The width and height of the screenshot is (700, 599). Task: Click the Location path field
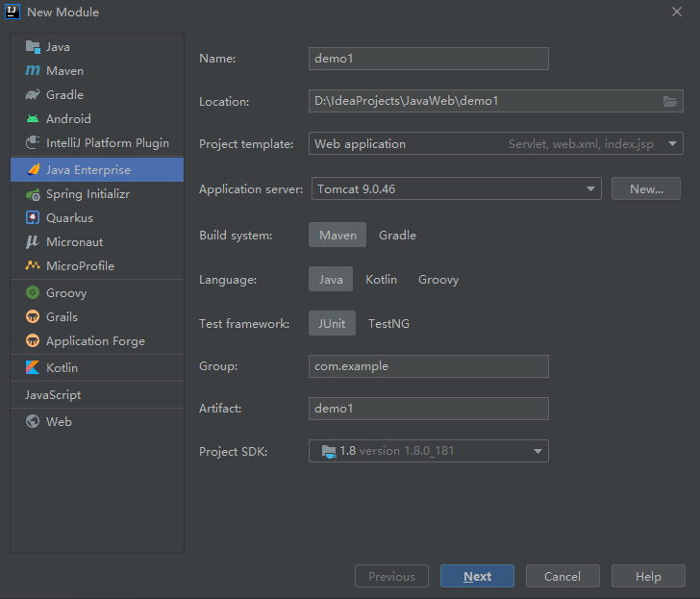(496, 101)
